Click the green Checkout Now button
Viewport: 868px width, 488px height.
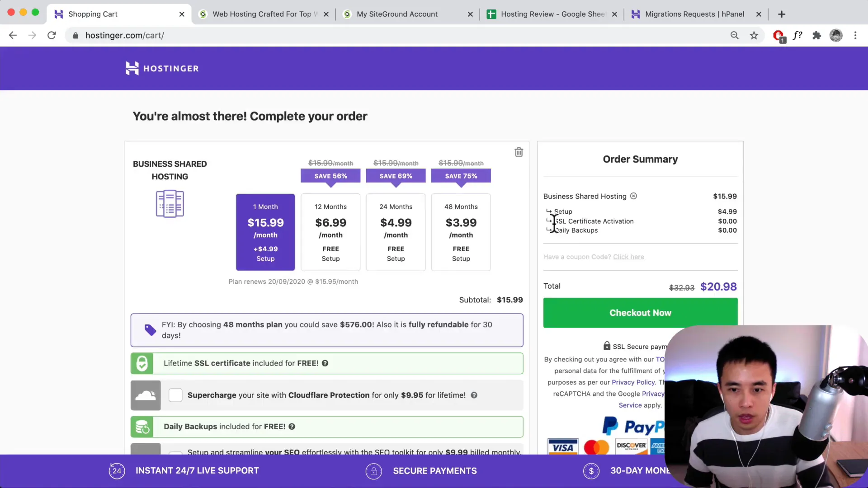tap(640, 313)
